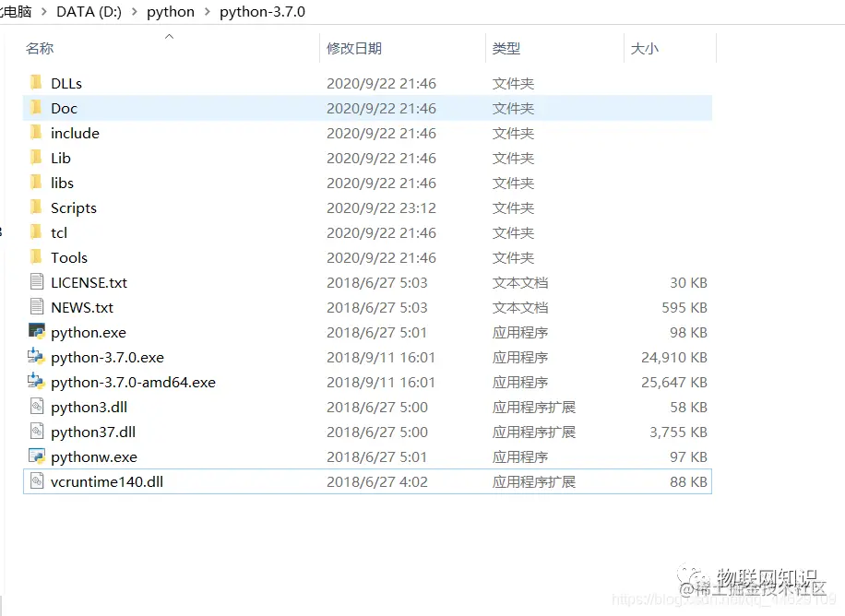Image resolution: width=845 pixels, height=616 pixels.
Task: Click the python.exe file name
Action: pos(89,333)
